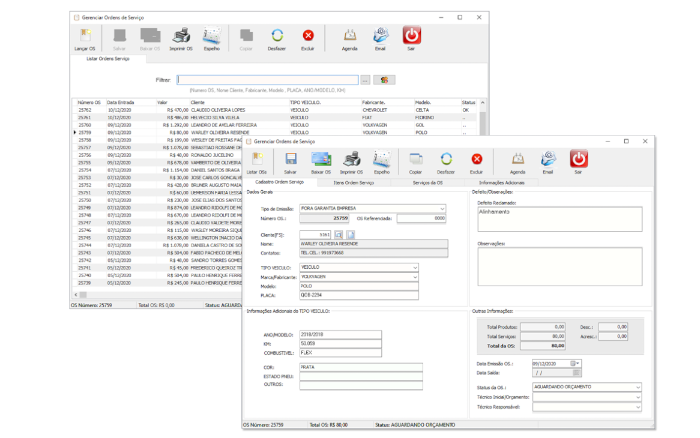Click the COMBUSTIVEL field
The height and width of the screenshot is (438, 700).
tap(341, 353)
